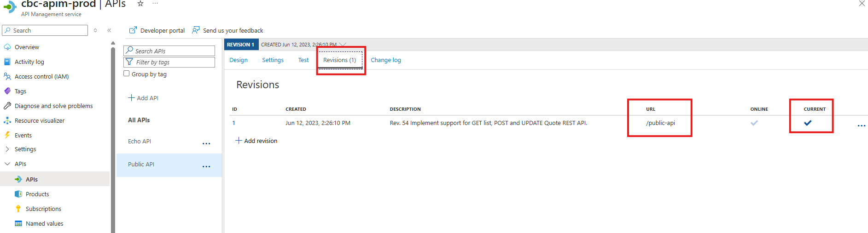Enable the Group by tag checkbox
This screenshot has height=233, width=868.
pyautogui.click(x=127, y=74)
